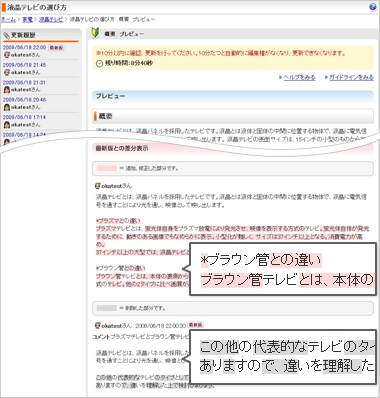Click the 残り時間:0分40秒 countdown text

128,63
